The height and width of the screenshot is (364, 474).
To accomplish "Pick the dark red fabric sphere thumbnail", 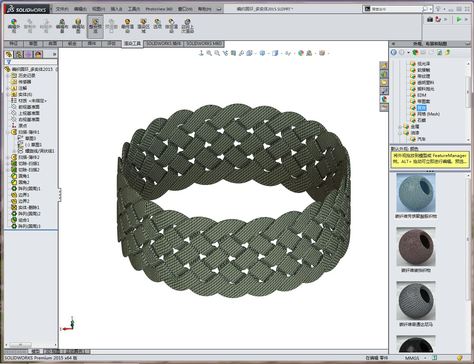I will (416, 247).
